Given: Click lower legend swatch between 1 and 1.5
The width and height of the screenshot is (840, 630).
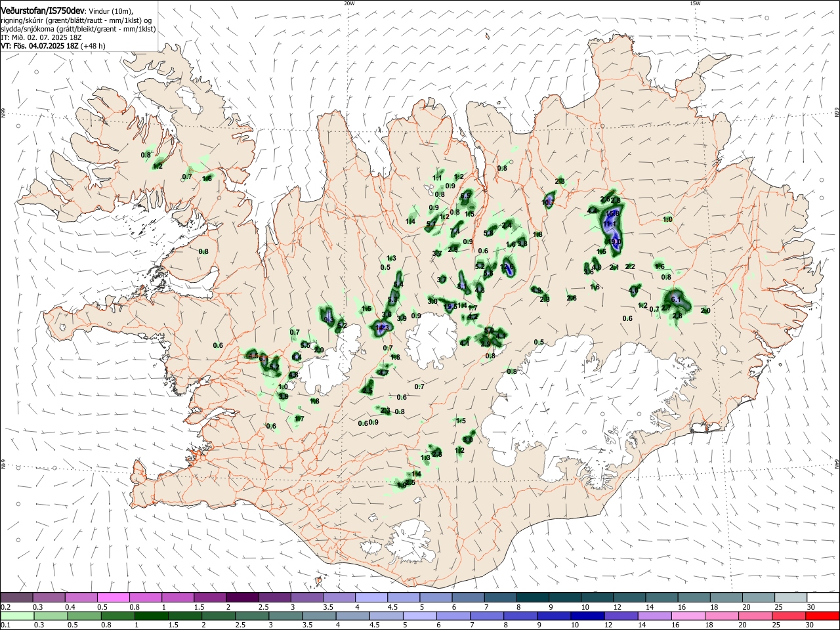Looking at the screenshot, I should [151, 616].
